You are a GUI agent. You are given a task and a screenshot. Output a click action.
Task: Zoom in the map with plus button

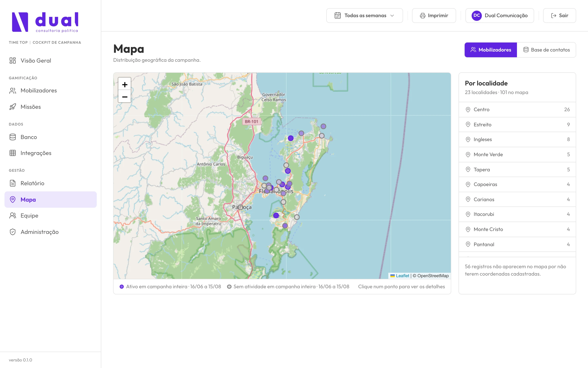[125, 84]
